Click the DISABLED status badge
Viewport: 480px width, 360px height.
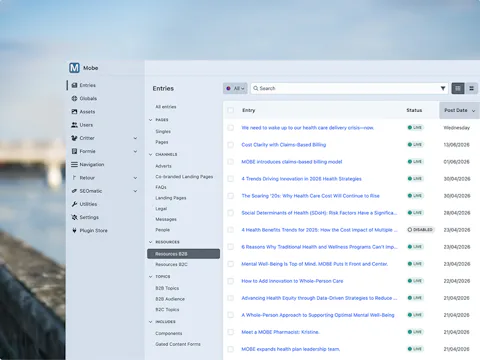coord(421,230)
